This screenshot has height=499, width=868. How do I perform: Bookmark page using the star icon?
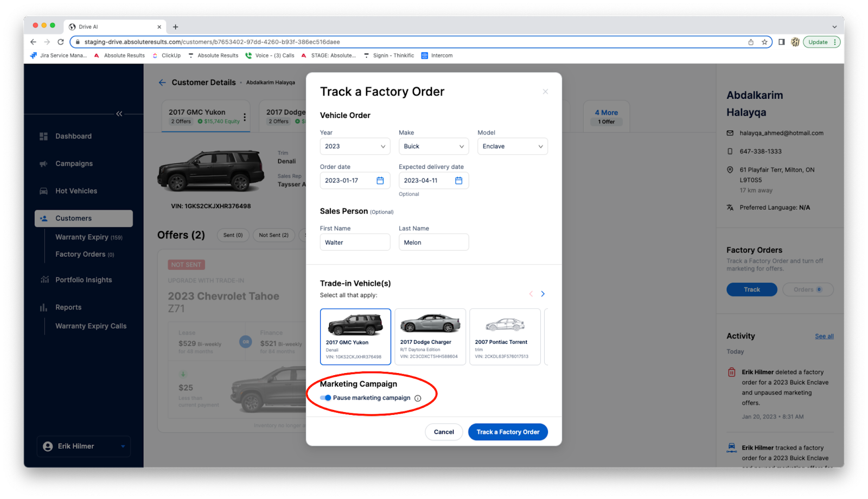[764, 42]
